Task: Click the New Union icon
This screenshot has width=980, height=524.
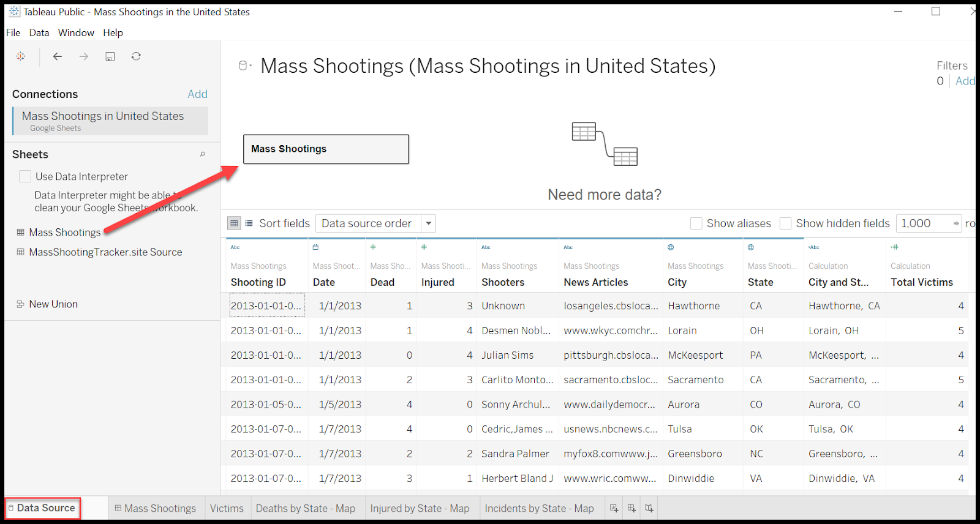Action: 21,304
